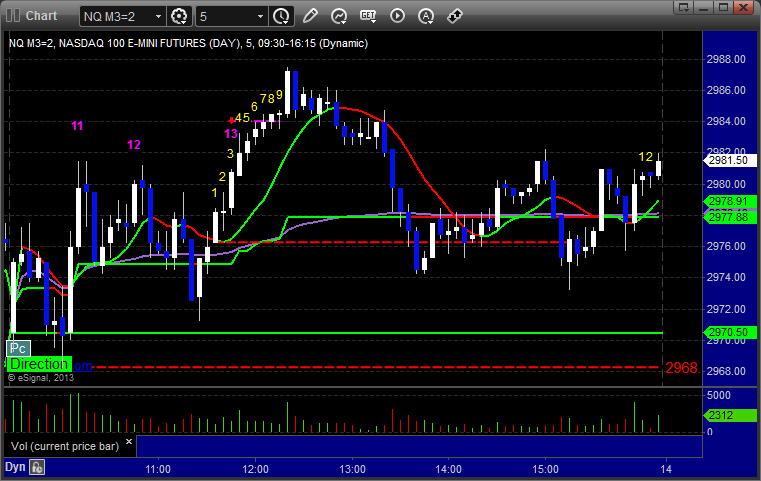Open the NQ M3=2 symbol dropdown
Image resolution: width=761 pixels, height=481 pixels.
[122, 17]
